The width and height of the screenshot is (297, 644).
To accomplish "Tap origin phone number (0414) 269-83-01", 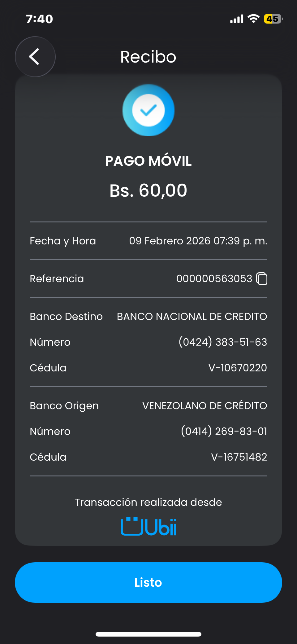I will click(x=224, y=431).
